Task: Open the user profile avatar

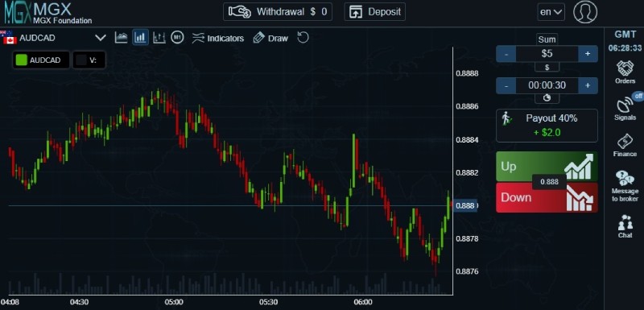Action: (x=585, y=12)
